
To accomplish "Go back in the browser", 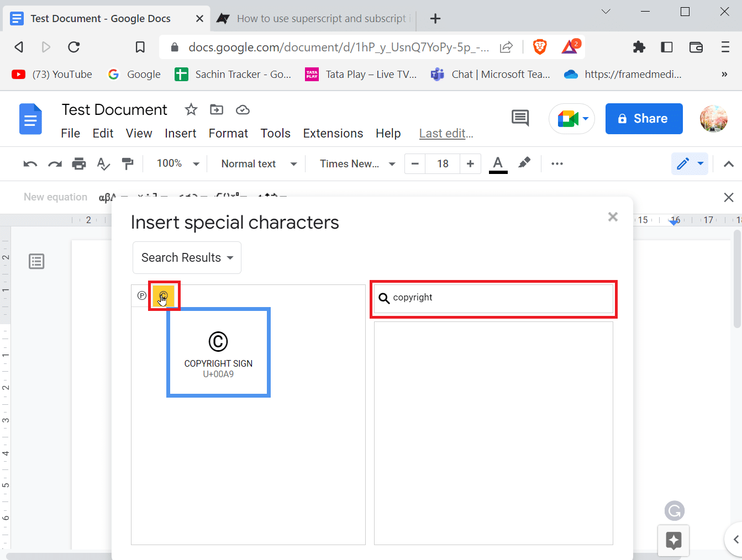I will pos(19,47).
